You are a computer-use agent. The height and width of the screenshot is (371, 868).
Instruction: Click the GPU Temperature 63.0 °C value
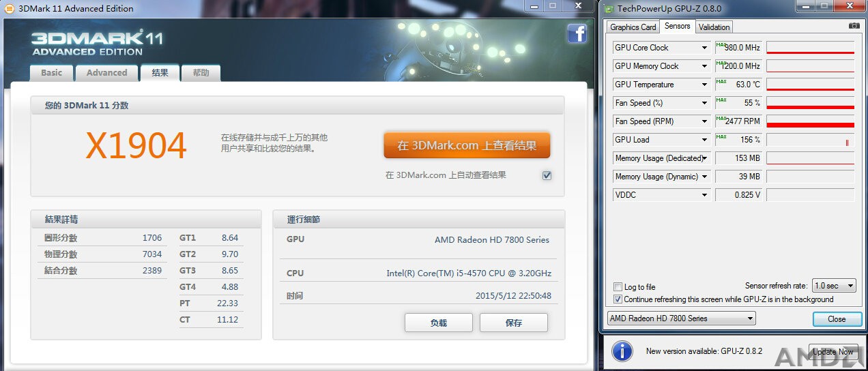(x=738, y=85)
